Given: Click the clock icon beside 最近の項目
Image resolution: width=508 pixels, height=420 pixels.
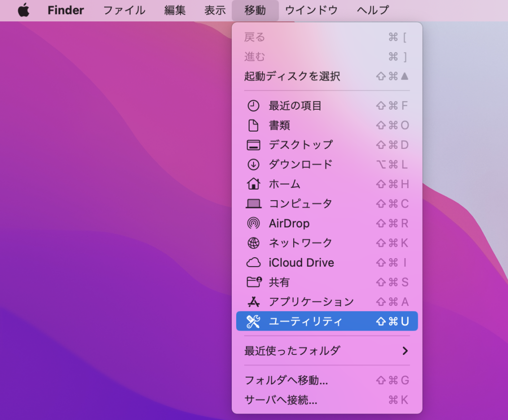Looking at the screenshot, I should coord(253,106).
